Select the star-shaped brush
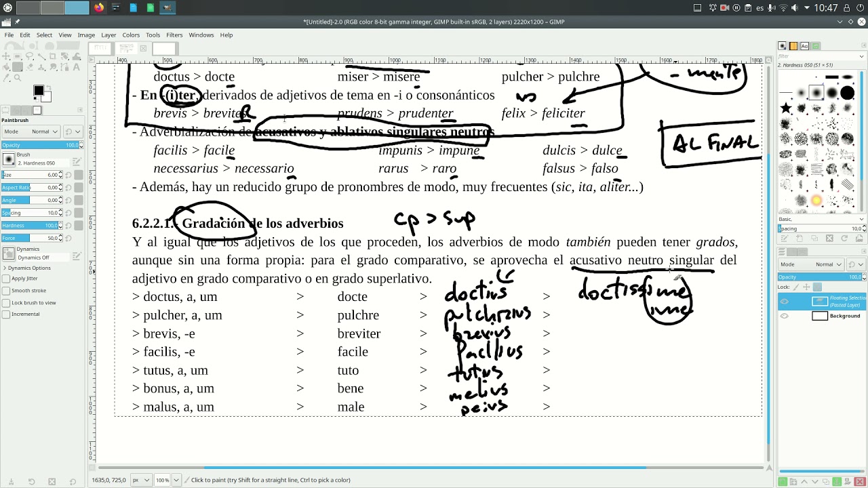The width and height of the screenshot is (868, 488). [786, 108]
